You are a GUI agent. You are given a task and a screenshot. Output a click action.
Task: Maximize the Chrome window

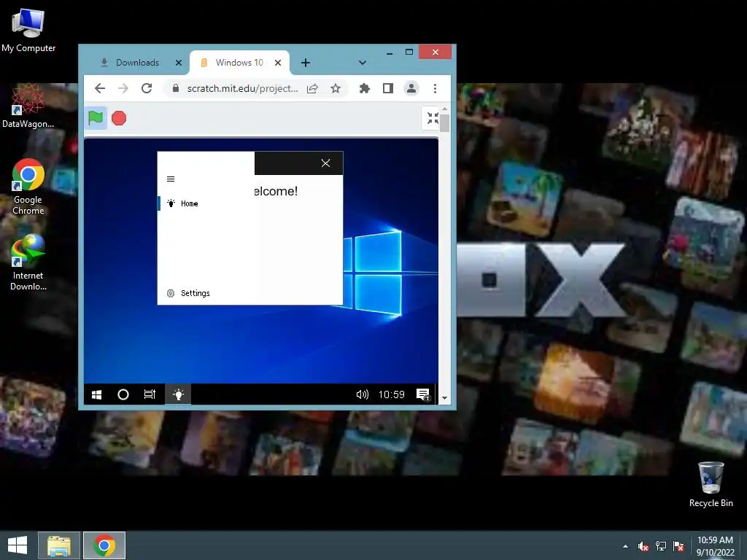pyautogui.click(x=409, y=52)
